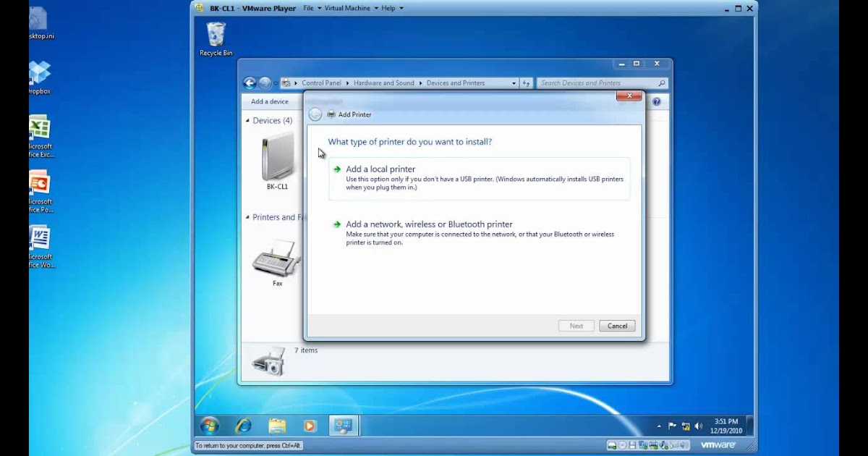Open the Recycle Bin on VM desktop
This screenshot has height=456, width=868.
coord(216,39)
